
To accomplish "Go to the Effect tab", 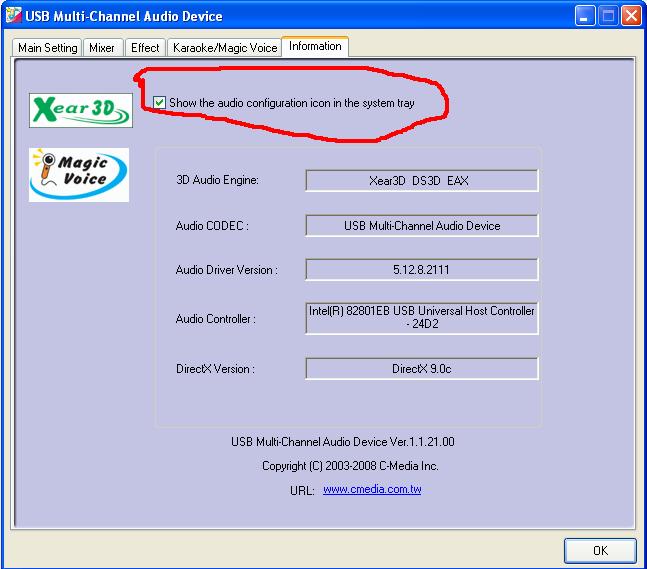I will tap(145, 48).
